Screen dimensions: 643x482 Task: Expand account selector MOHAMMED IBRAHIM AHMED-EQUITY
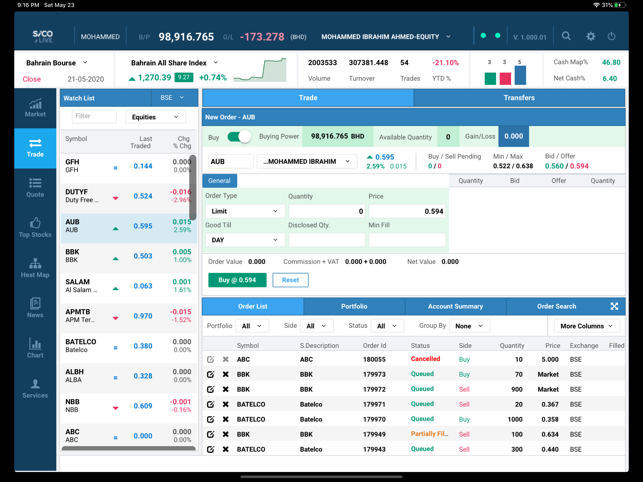tap(386, 37)
